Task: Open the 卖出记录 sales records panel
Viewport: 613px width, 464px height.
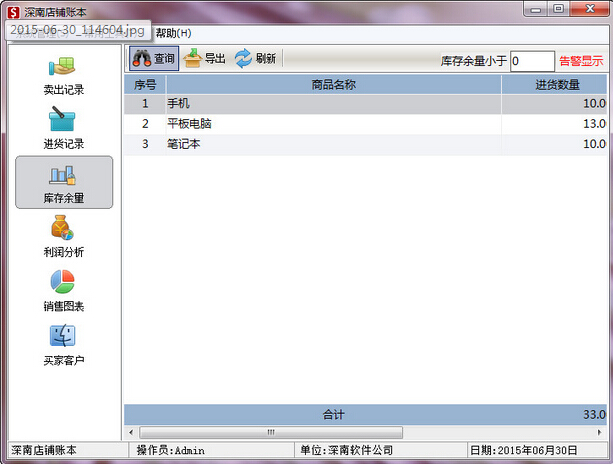Action: pos(64,77)
